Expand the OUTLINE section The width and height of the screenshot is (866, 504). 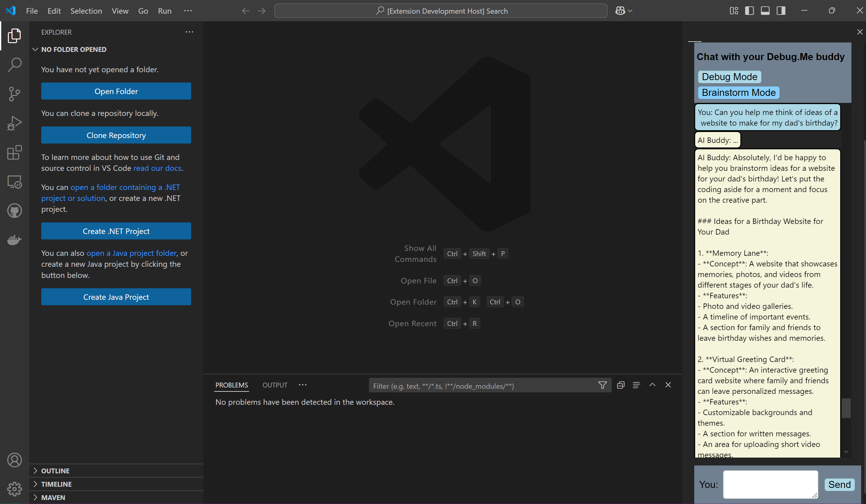point(55,471)
